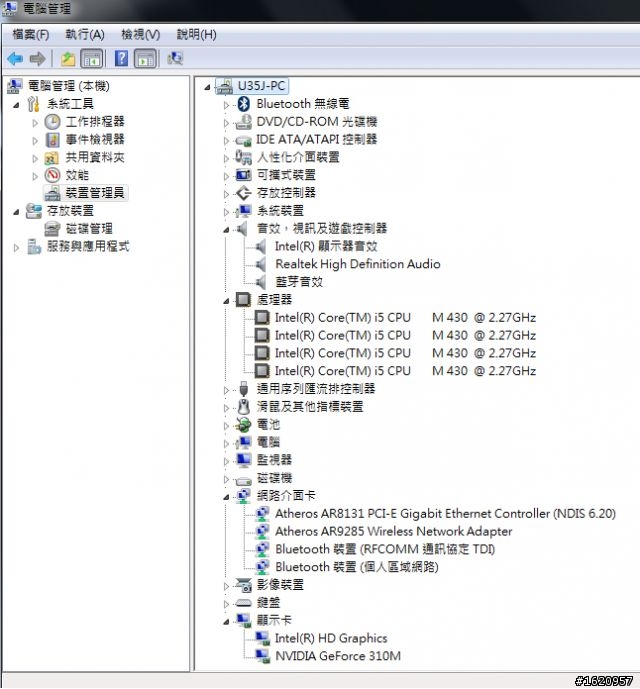Screen dimensions: 640x689
Task: Click the 通用序列匯流排控制器 USB icon
Action: pos(244,389)
